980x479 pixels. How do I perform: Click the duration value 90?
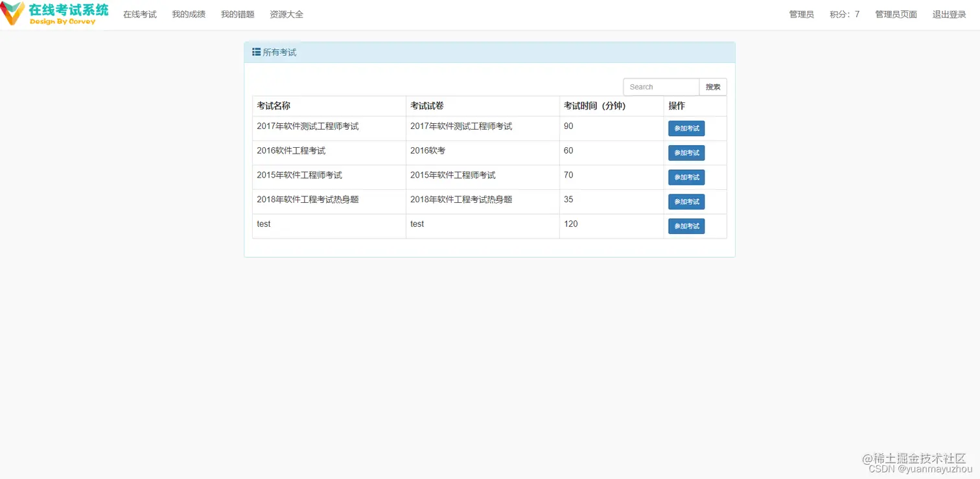568,126
